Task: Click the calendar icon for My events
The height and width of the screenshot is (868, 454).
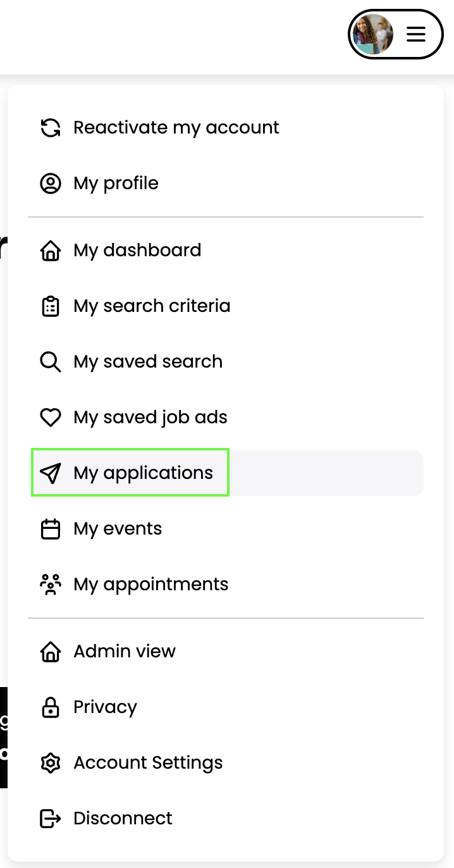Action: (51, 529)
